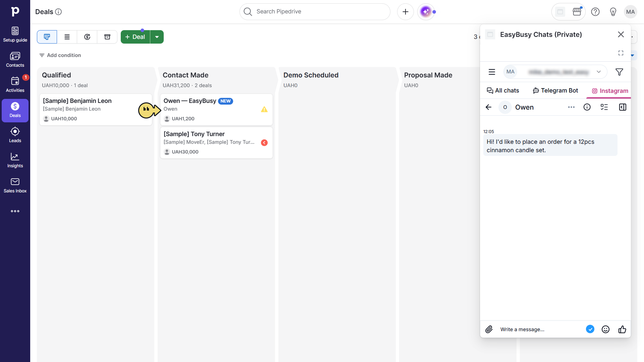
Task: Open the help question mark icon
Action: pyautogui.click(x=595, y=12)
